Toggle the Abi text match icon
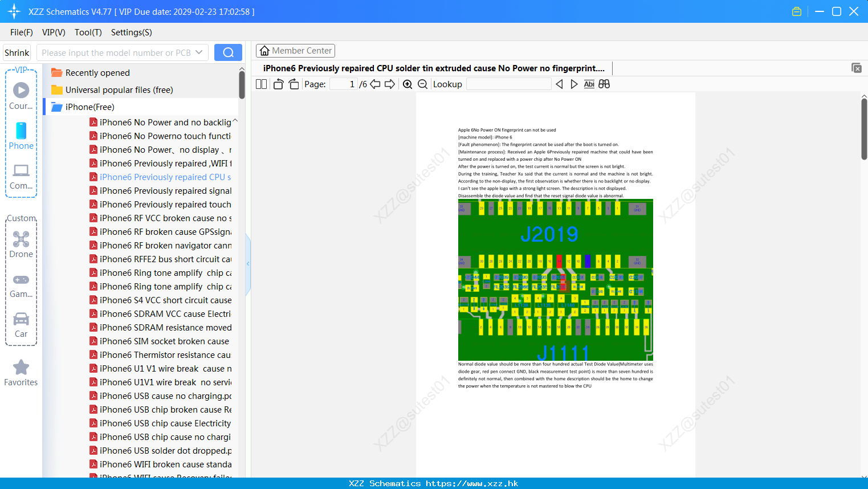Screen dimensions: 868x489 (589, 84)
